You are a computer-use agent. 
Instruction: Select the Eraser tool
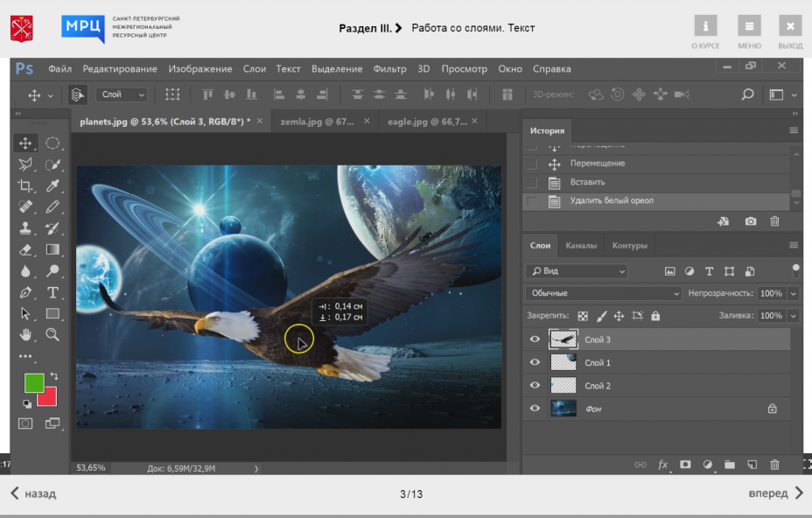25,249
